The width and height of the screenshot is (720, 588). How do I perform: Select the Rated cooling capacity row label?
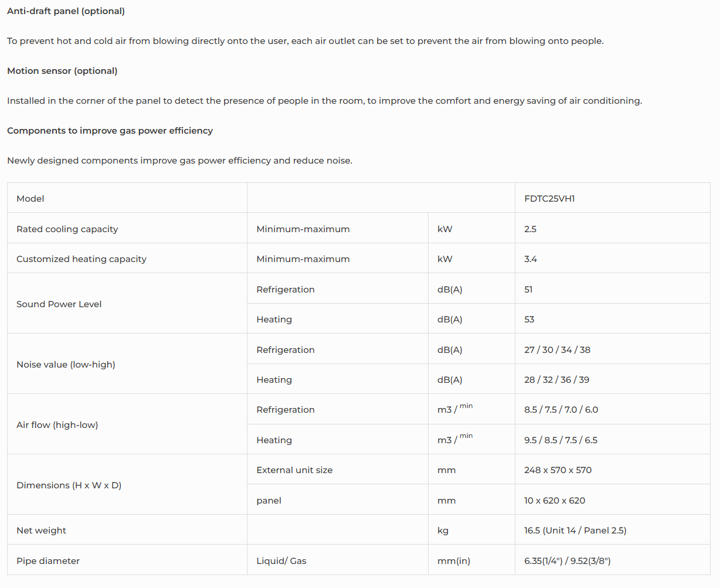[67, 229]
